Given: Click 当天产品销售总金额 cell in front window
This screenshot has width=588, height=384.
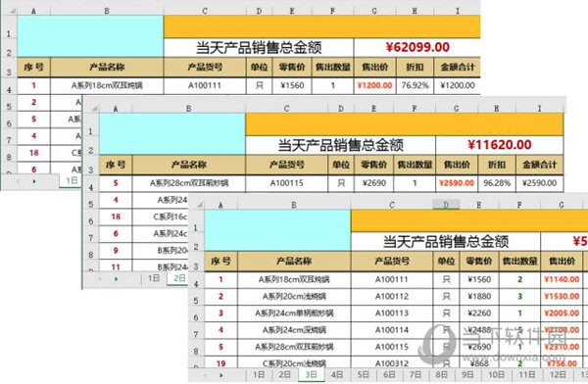Looking at the screenshot, I should click(x=446, y=242).
